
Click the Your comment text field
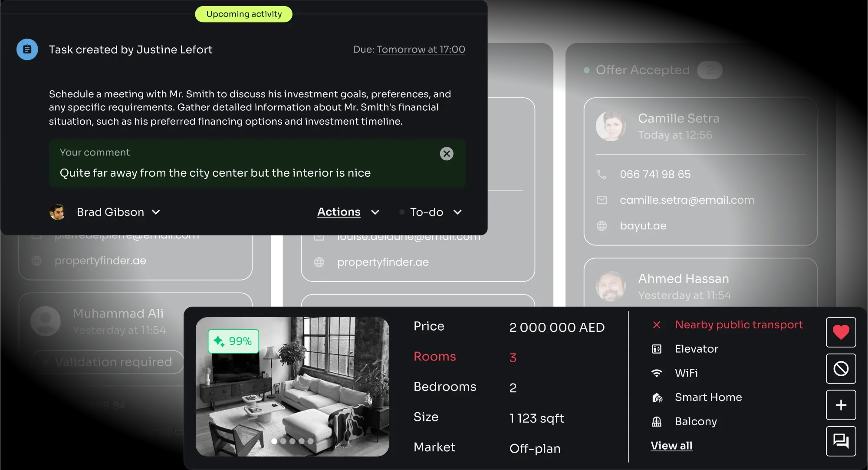click(x=257, y=163)
